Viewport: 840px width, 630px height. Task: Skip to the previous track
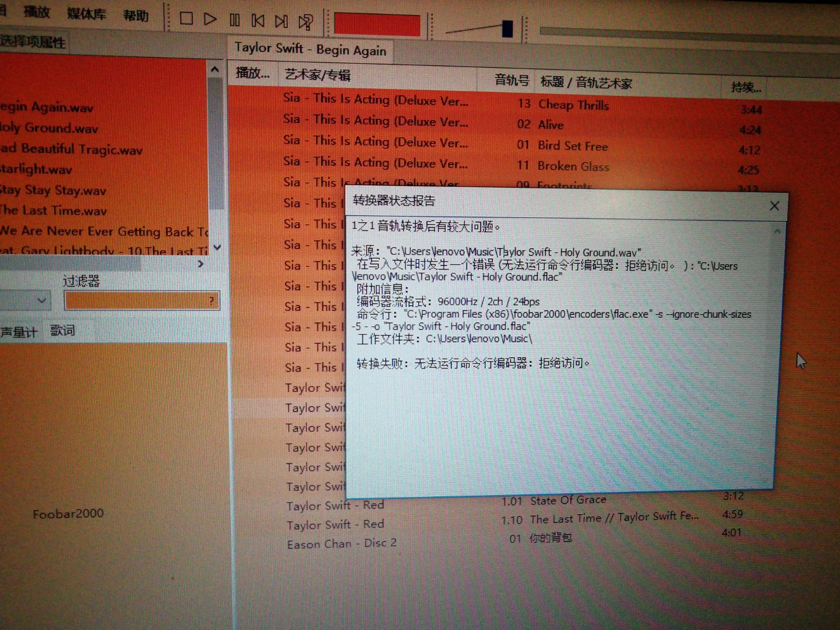[x=258, y=21]
